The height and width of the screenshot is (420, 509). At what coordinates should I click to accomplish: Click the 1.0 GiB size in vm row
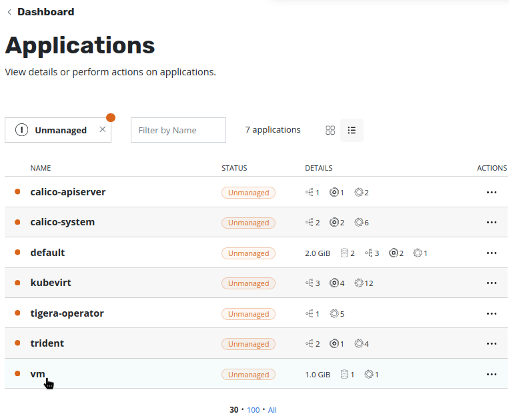click(318, 375)
